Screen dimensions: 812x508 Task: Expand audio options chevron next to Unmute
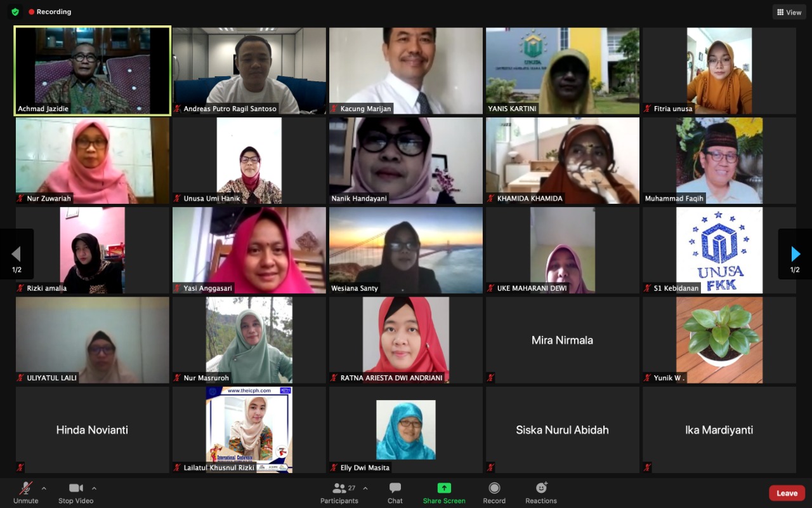click(44, 488)
